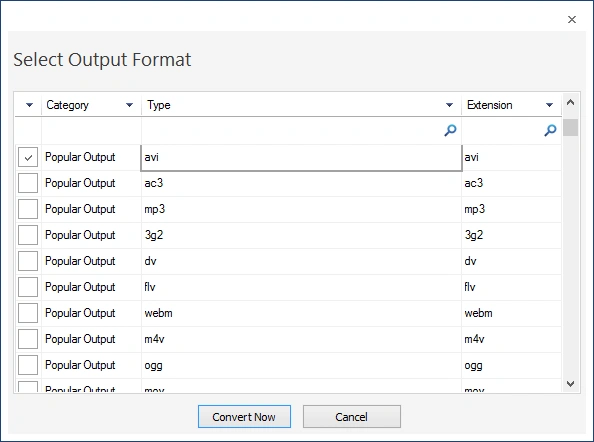This screenshot has height=442, width=594.
Task: Click the Convert Now button
Action: coord(244,417)
